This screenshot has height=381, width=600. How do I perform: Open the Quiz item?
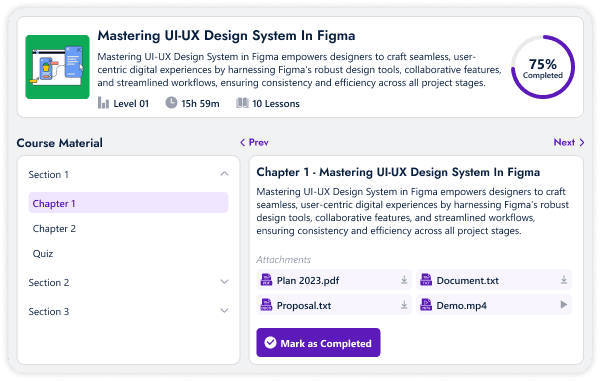point(43,254)
